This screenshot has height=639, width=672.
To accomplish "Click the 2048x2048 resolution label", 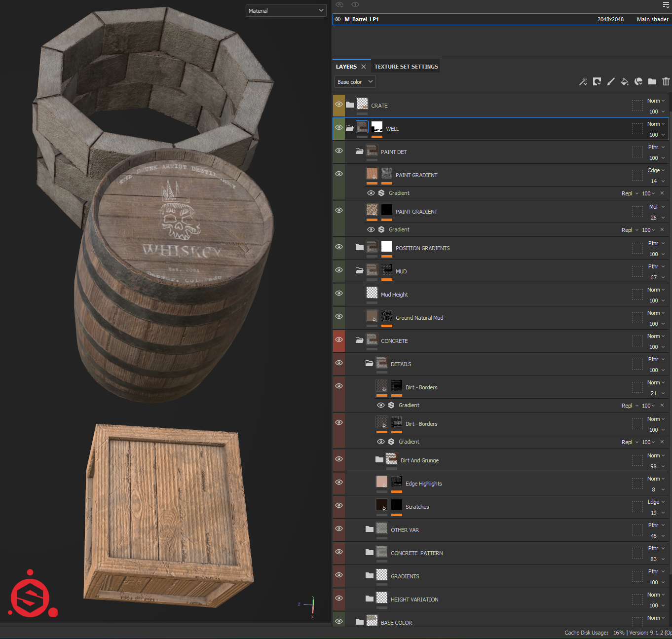I will (x=610, y=19).
